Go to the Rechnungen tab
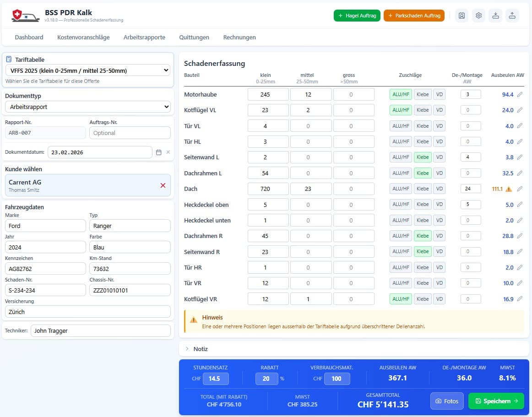 (x=239, y=38)
